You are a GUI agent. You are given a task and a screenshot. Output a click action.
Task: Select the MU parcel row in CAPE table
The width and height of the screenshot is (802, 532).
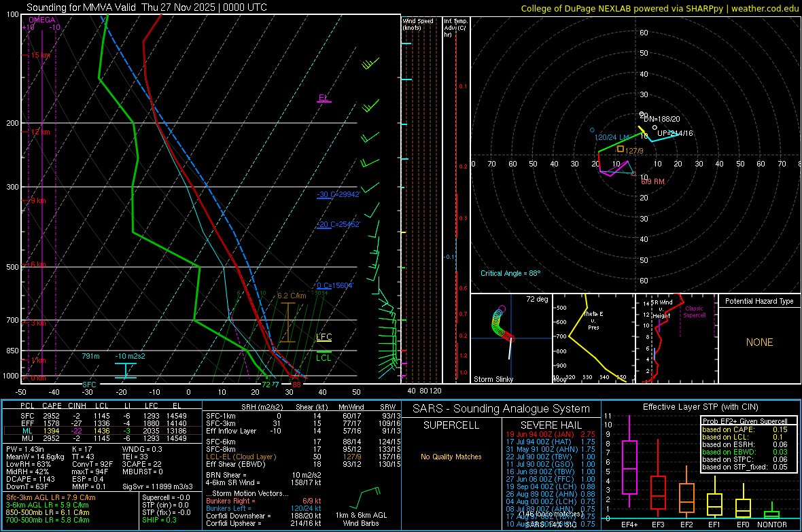pos(103,438)
